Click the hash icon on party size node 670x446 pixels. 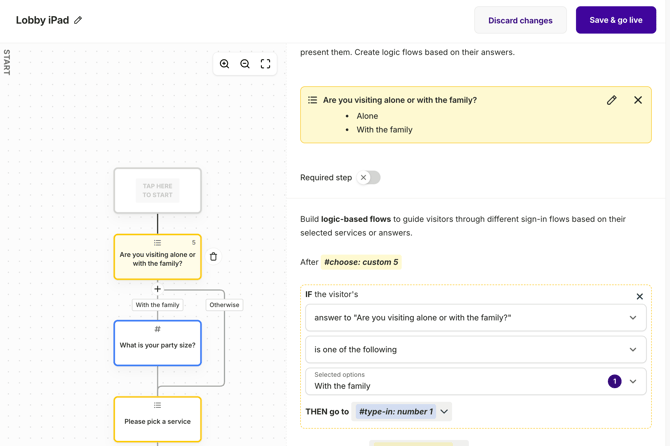[157, 329]
